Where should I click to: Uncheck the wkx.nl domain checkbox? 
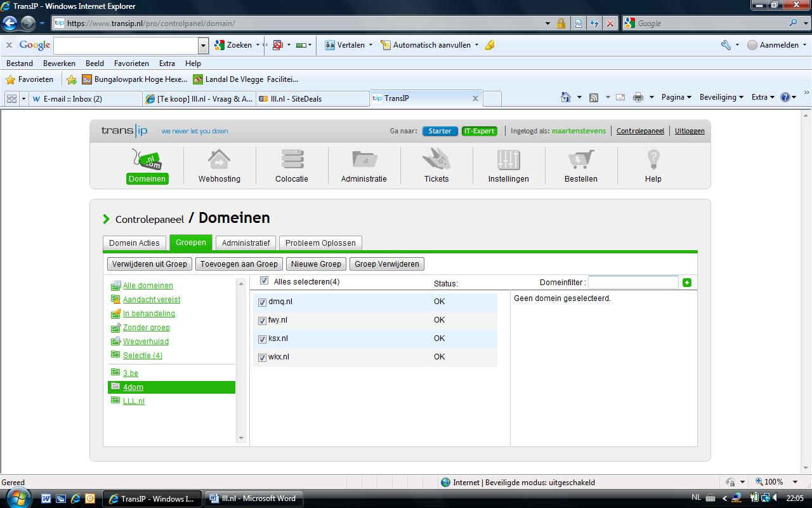pos(262,358)
